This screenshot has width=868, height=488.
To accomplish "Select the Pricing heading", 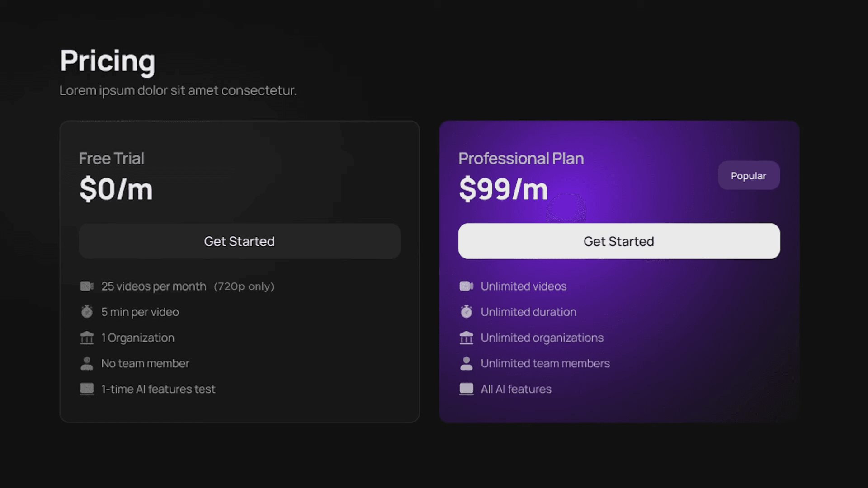I will 108,61.
